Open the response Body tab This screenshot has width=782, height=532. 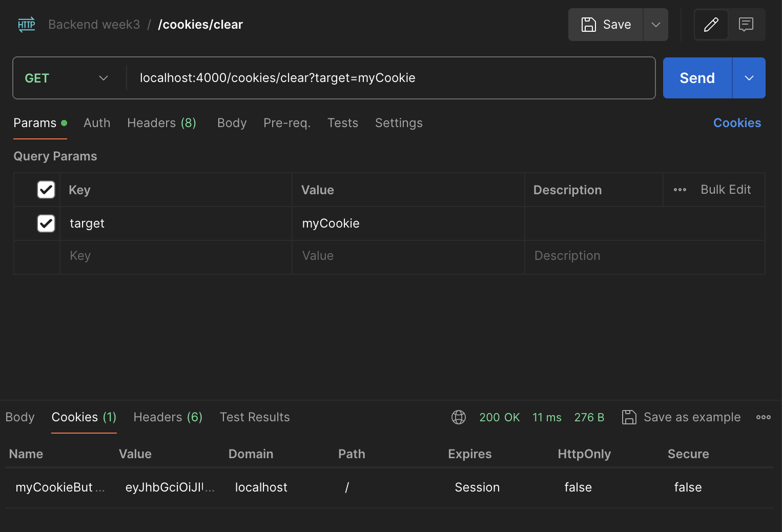(x=20, y=417)
